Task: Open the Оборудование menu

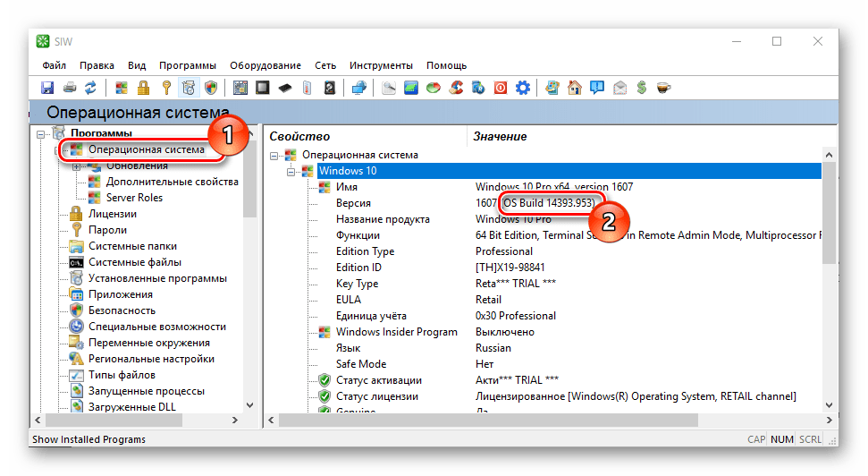Action: 265,65
